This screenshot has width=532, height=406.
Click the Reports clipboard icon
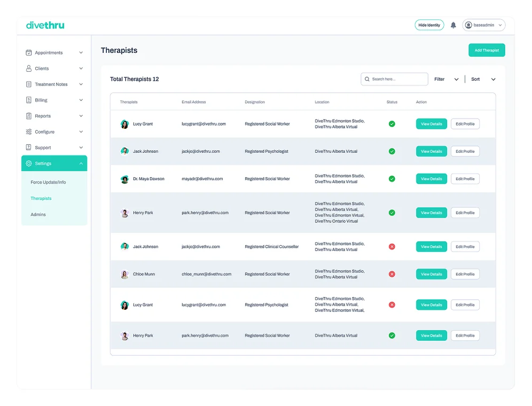(x=29, y=116)
